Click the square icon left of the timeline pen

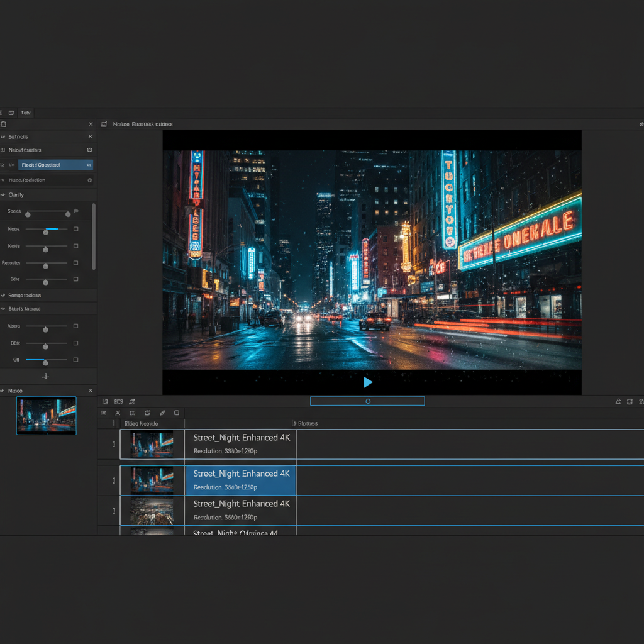pos(147,413)
